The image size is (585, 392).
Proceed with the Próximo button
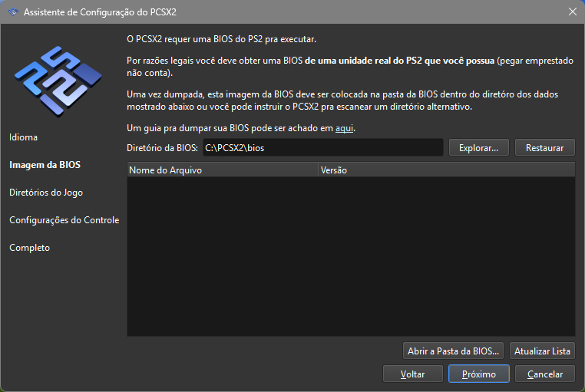tap(478, 374)
